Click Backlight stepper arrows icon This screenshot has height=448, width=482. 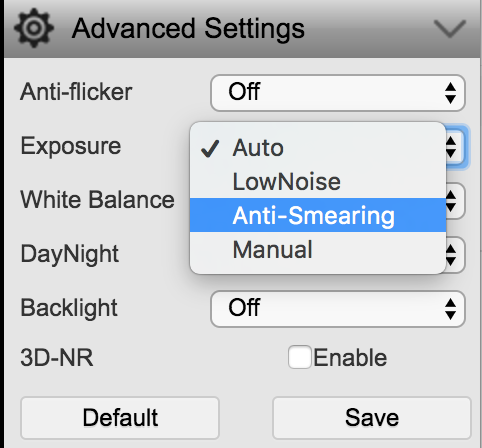[x=450, y=309]
